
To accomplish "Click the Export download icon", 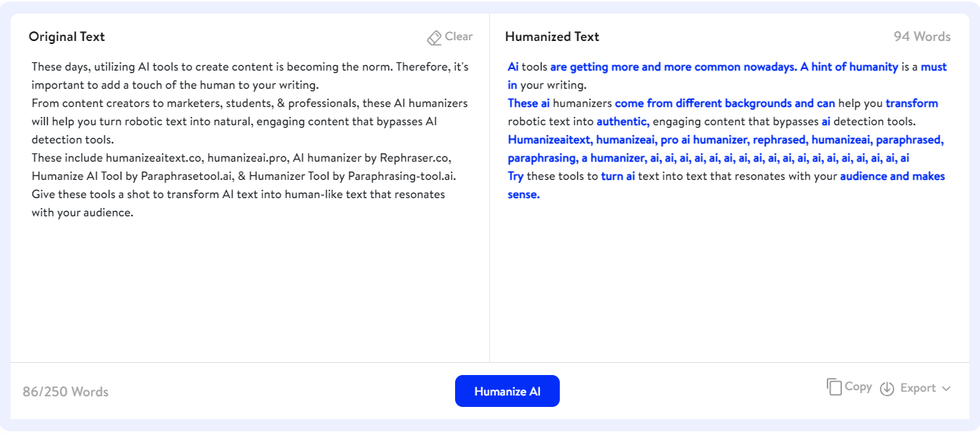I will 887,389.
